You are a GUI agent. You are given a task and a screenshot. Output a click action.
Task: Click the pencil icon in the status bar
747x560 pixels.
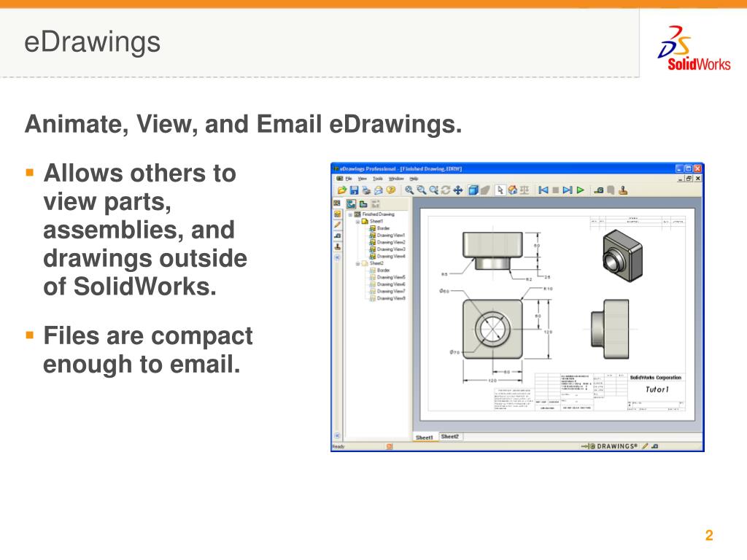tap(645, 447)
